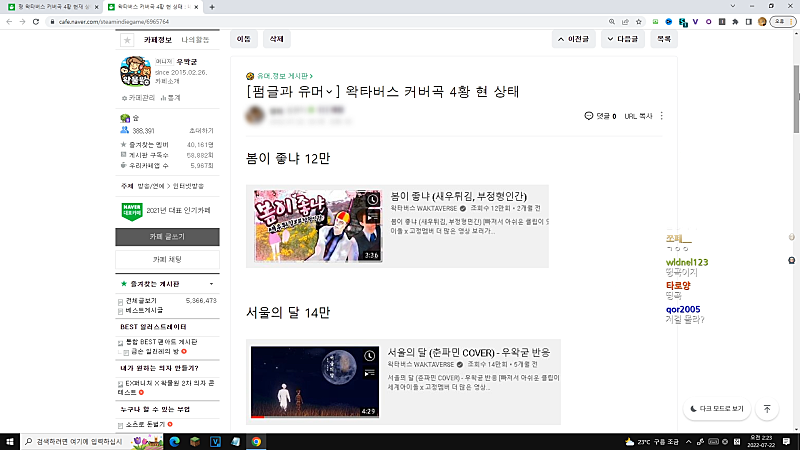Click chat username wldnel123
The height and width of the screenshot is (450, 800).
687,262
